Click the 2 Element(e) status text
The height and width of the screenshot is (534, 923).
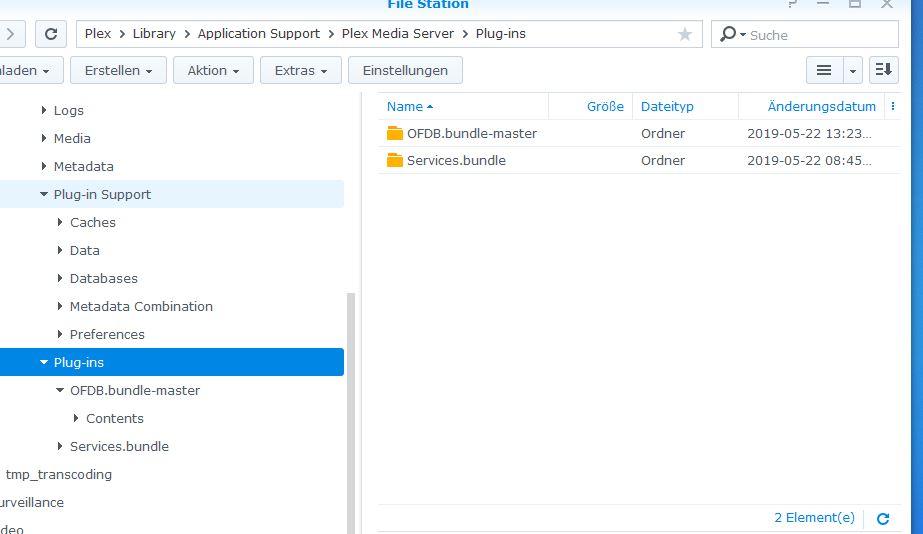814,518
